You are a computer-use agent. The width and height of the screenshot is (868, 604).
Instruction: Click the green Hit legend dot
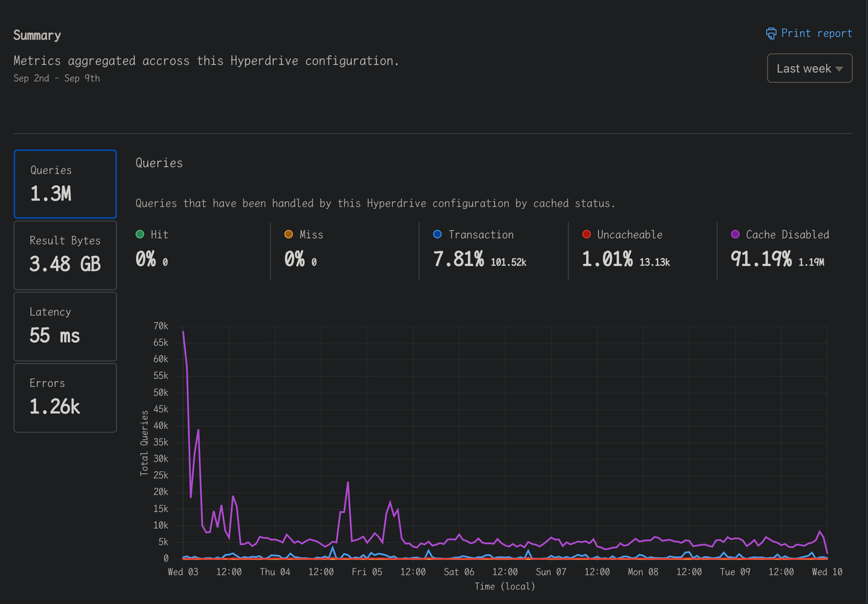click(x=140, y=234)
